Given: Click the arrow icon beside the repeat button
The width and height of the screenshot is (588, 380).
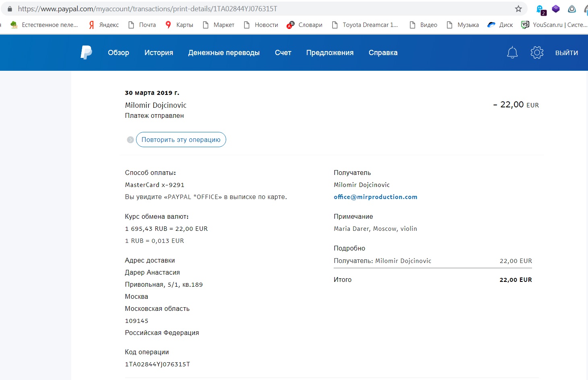Looking at the screenshot, I should (130, 140).
